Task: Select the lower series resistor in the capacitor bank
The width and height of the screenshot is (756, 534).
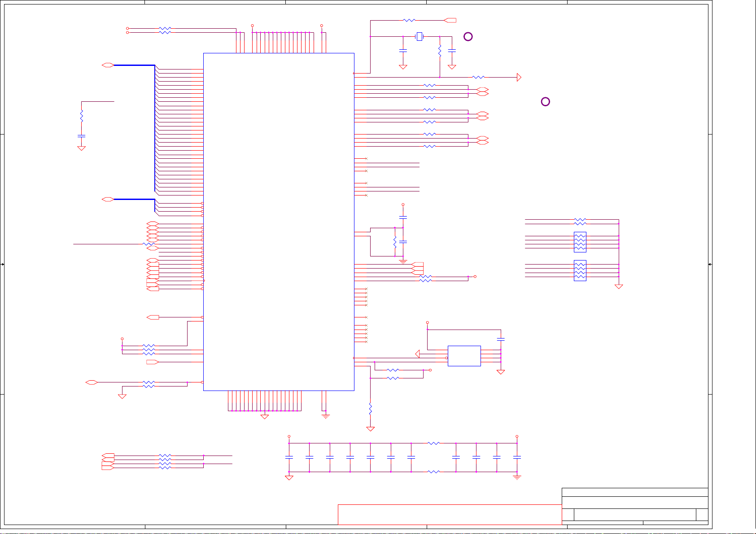Action: (x=433, y=472)
